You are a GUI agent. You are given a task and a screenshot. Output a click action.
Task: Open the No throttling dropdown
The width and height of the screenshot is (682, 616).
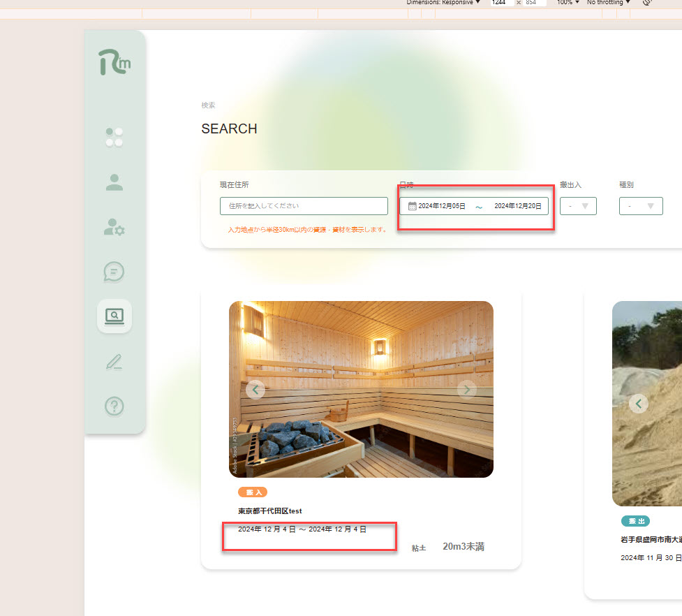pyautogui.click(x=608, y=3)
